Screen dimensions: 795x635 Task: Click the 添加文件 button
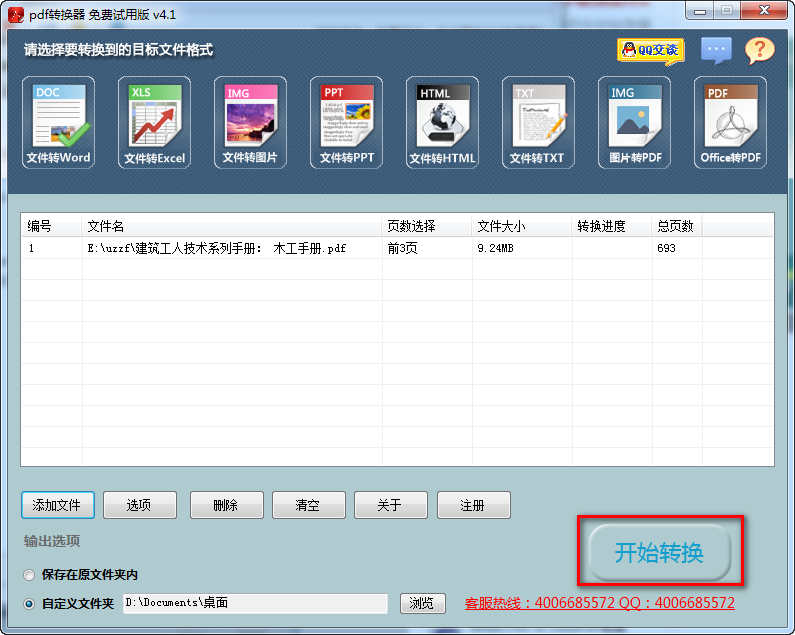tap(58, 505)
